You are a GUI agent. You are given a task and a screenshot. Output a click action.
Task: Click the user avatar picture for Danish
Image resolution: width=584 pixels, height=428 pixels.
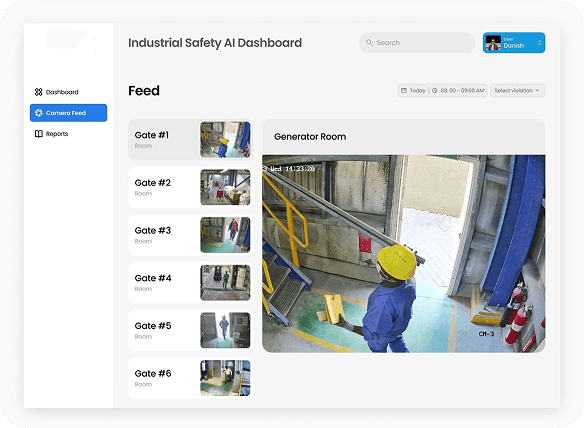click(493, 43)
